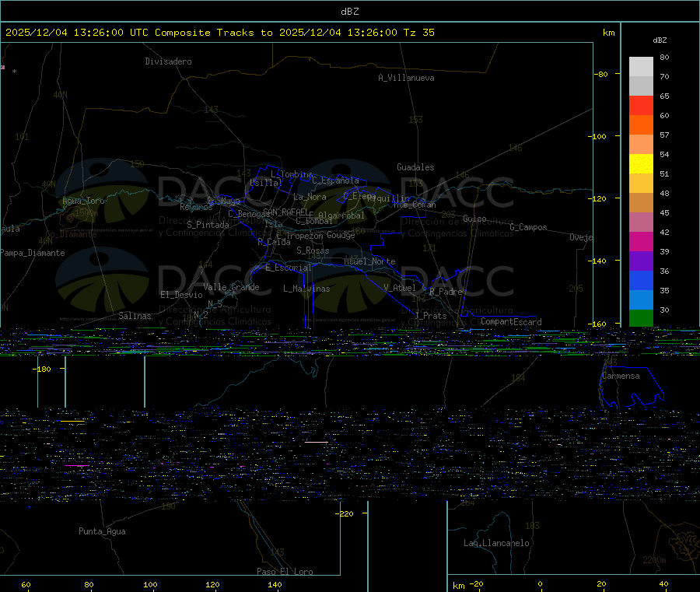Select the Punta_Agua label
The width and height of the screenshot is (700, 592).
102,531
